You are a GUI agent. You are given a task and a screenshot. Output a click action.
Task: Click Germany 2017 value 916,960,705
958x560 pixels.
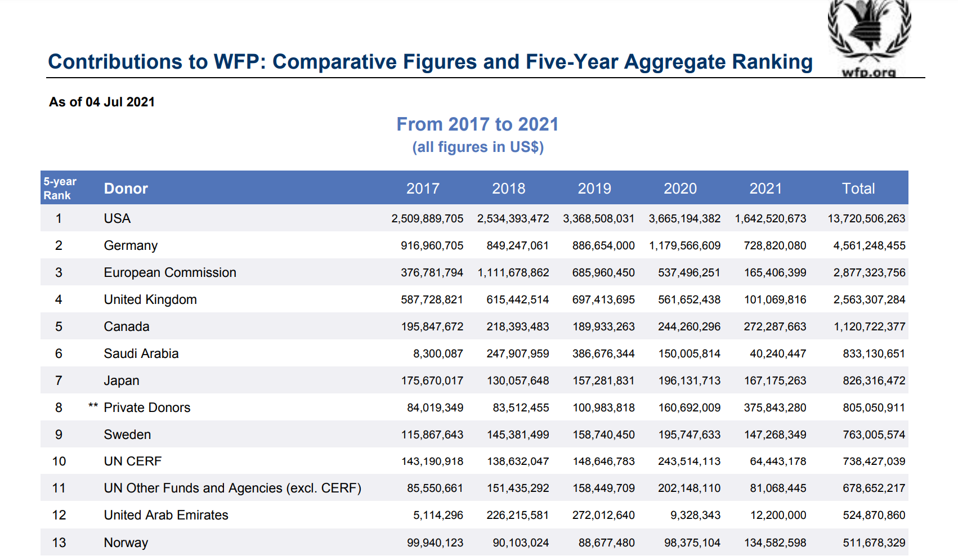pyautogui.click(x=432, y=245)
